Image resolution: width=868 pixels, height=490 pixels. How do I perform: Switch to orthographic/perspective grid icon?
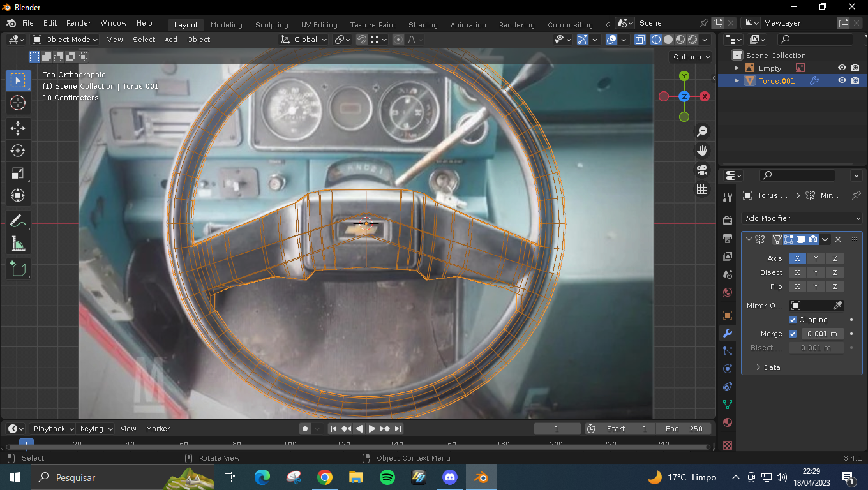click(702, 189)
